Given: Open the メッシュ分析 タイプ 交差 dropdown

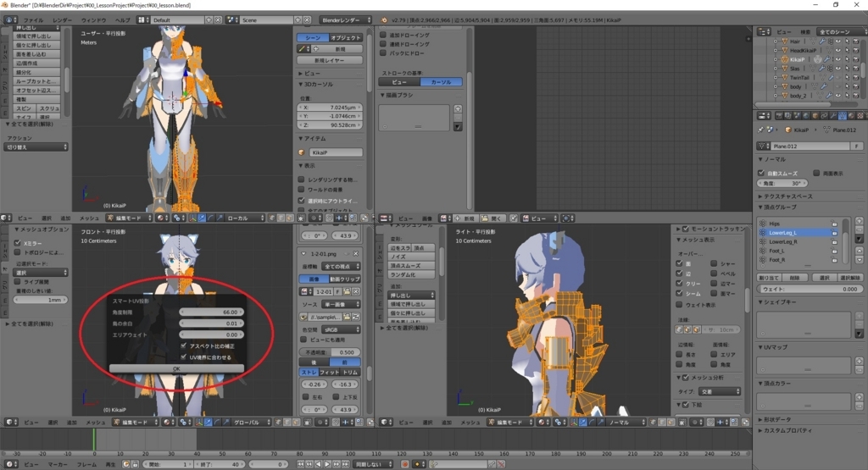Looking at the screenshot, I should [x=719, y=391].
